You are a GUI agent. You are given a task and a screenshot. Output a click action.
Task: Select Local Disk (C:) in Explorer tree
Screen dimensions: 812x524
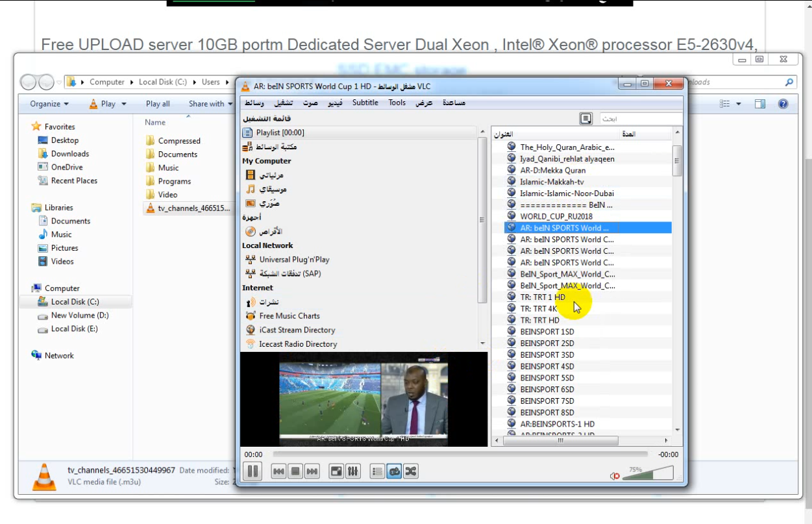tap(75, 302)
